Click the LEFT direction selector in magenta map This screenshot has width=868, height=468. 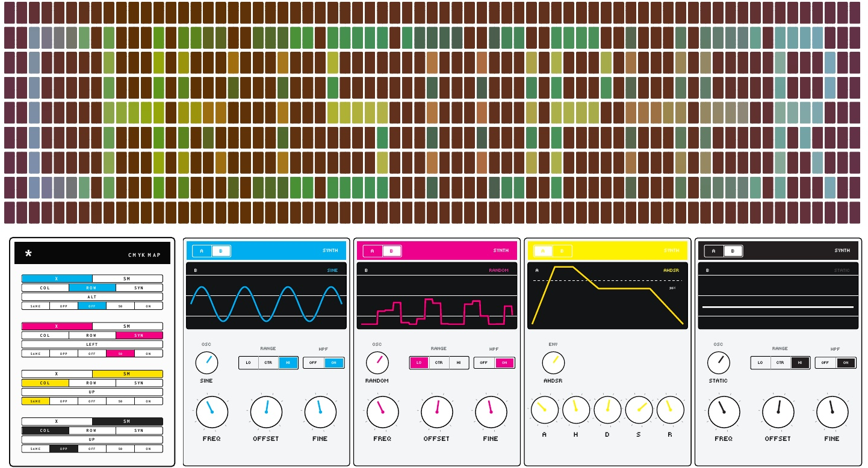(x=92, y=344)
